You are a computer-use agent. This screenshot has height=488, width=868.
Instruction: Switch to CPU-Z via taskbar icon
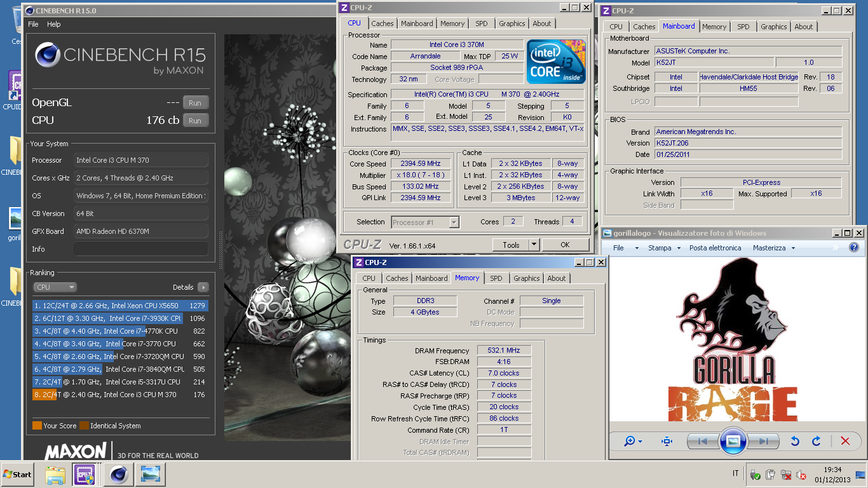coord(85,474)
